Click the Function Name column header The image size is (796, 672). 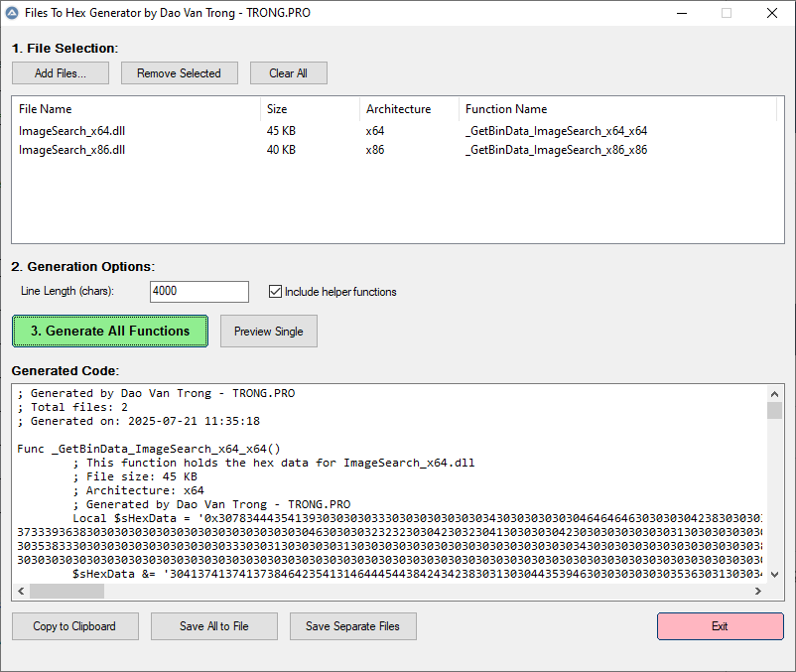pyautogui.click(x=617, y=109)
